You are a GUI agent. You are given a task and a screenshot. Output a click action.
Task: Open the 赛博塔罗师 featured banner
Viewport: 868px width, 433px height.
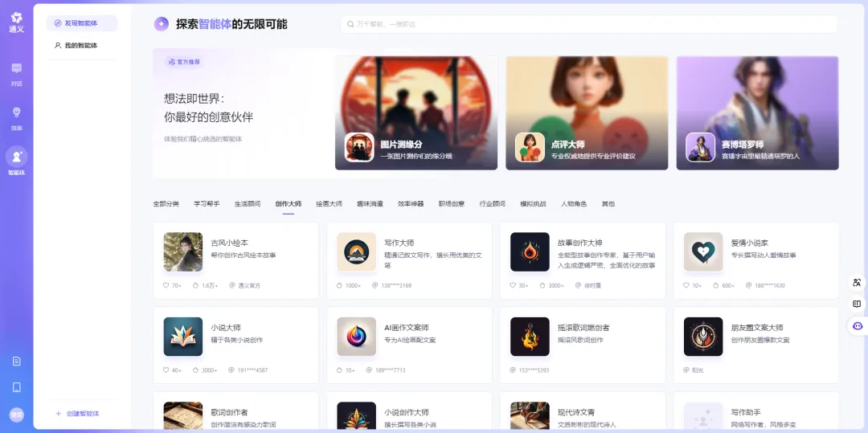pyautogui.click(x=757, y=112)
